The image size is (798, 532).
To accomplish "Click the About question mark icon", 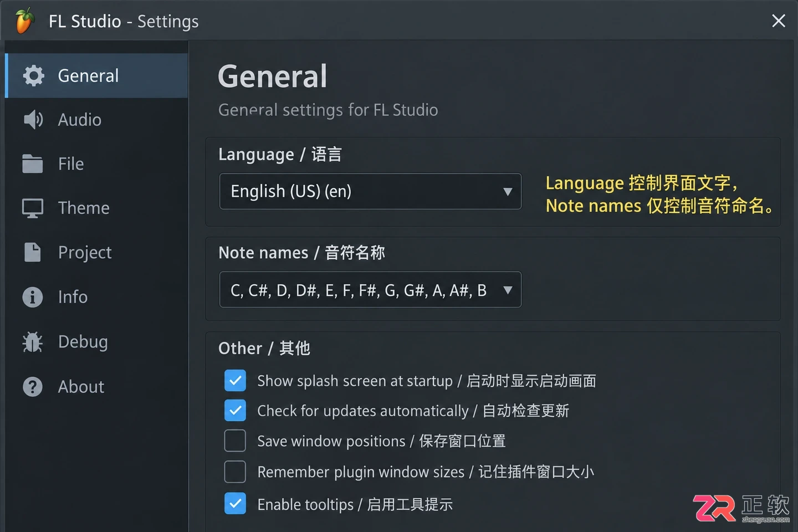I will click(x=33, y=386).
